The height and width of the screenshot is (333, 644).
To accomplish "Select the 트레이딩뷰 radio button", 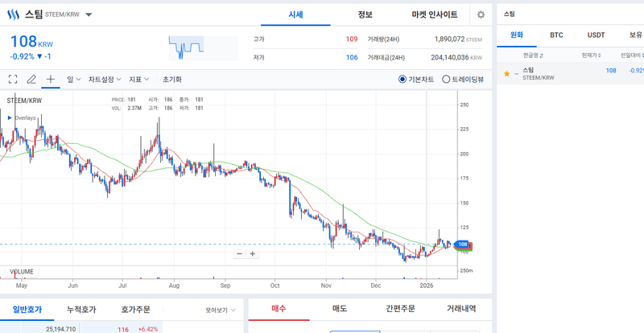I will 446,80.
